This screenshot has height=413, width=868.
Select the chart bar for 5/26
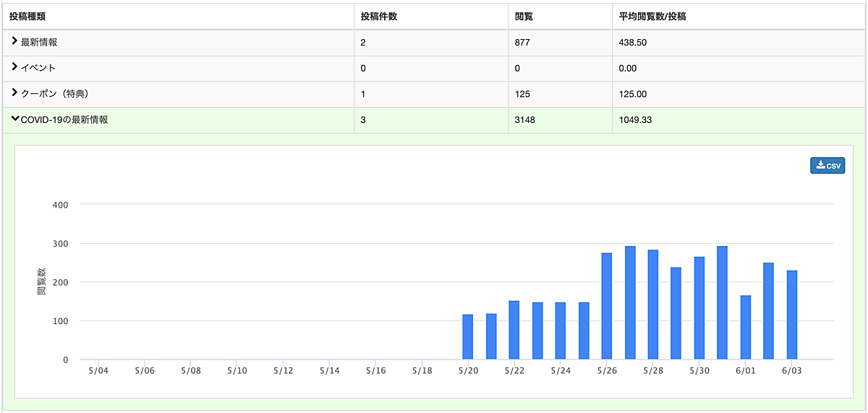click(x=607, y=306)
